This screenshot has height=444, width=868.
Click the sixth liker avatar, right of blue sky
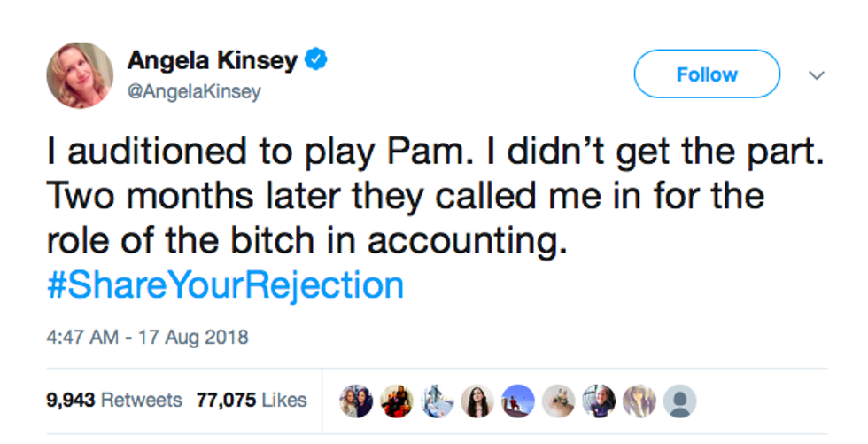point(558,401)
